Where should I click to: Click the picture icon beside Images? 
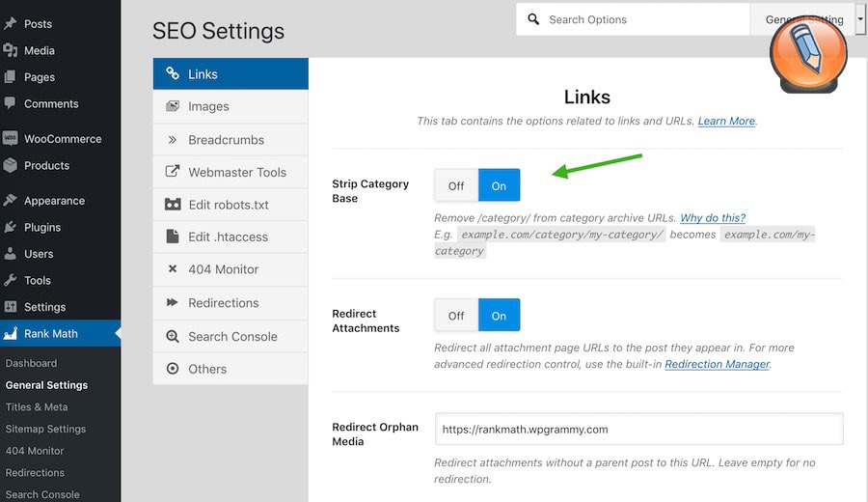click(x=173, y=106)
